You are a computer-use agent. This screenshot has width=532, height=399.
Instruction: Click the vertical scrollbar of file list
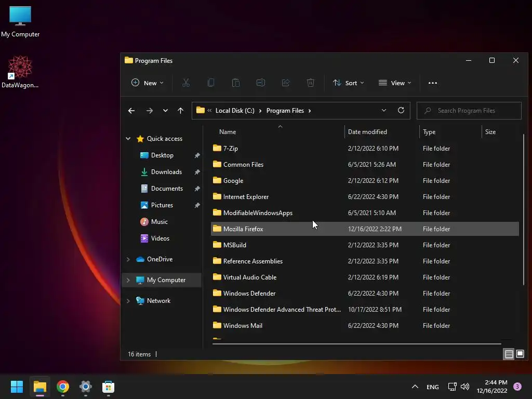click(x=524, y=209)
